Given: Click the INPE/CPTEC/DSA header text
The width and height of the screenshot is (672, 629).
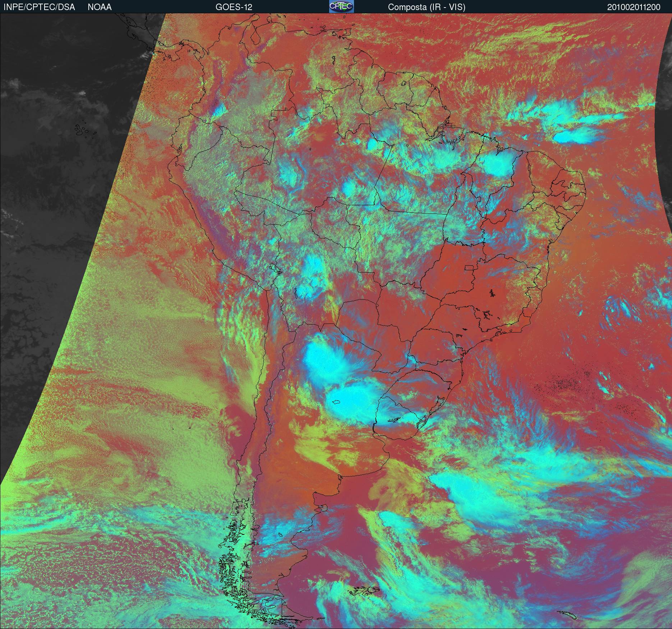Looking at the screenshot, I should (39, 7).
